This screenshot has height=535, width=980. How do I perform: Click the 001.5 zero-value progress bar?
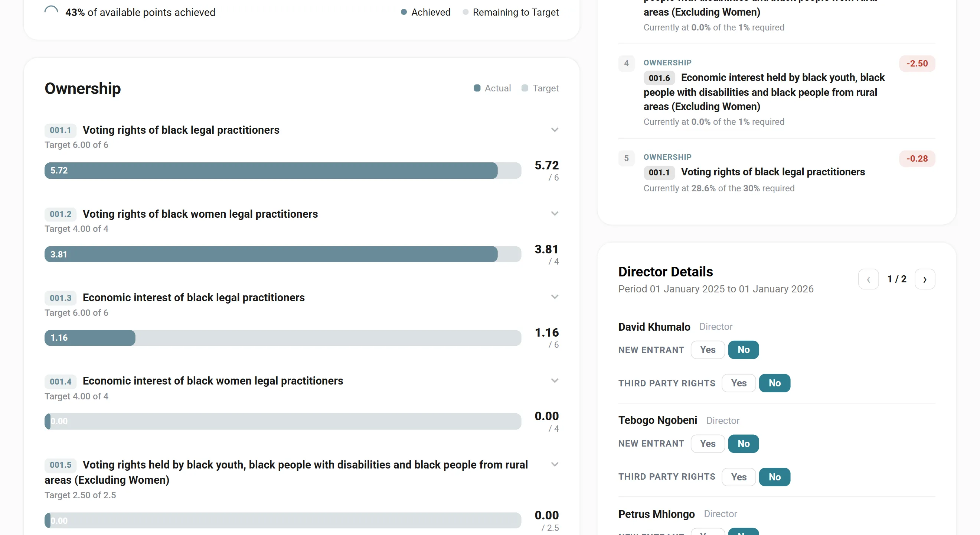pyautogui.click(x=282, y=521)
